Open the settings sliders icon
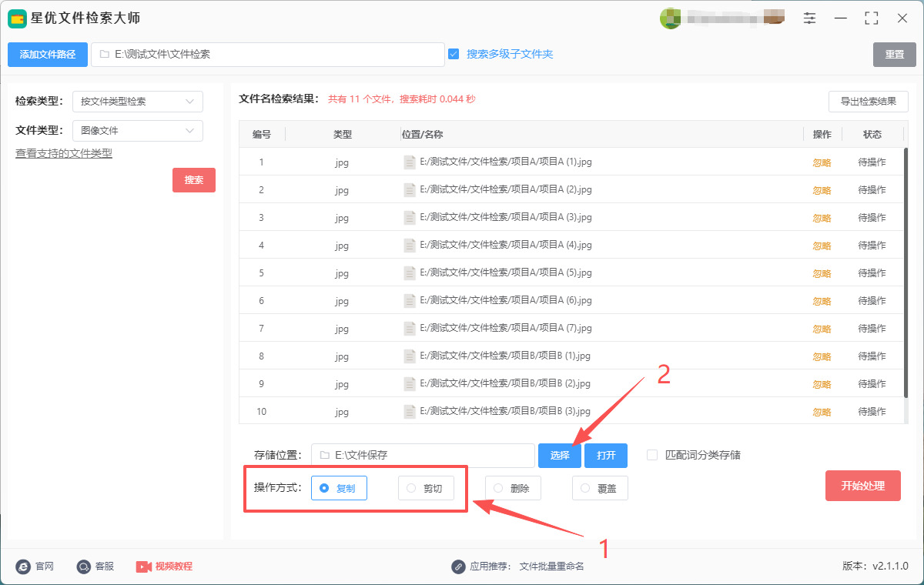 809,18
